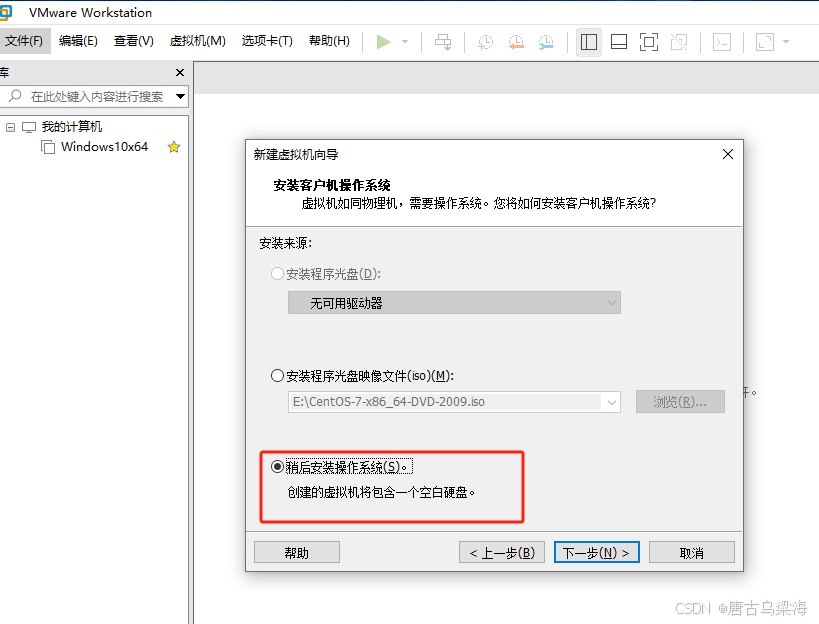Click the green Power On play icon
Image resolution: width=819 pixels, height=624 pixels.
383,42
